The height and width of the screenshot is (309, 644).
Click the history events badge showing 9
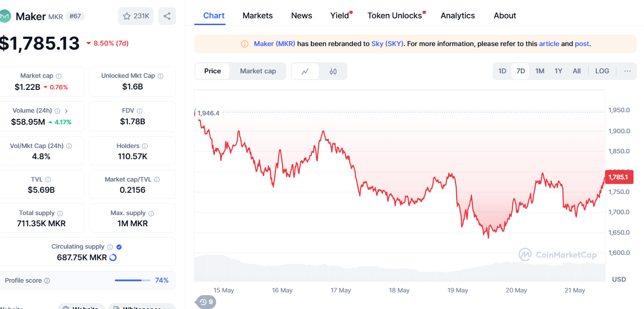click(x=206, y=302)
